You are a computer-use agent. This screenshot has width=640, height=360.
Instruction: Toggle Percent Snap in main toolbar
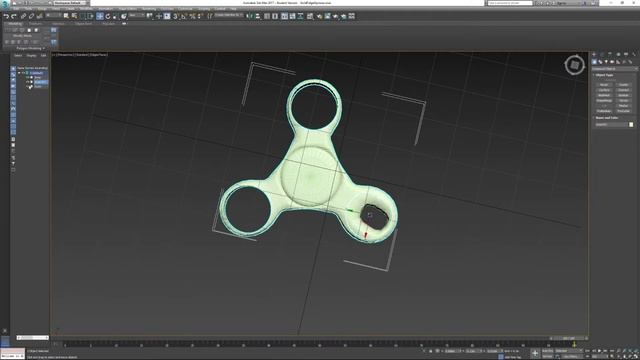point(192,16)
